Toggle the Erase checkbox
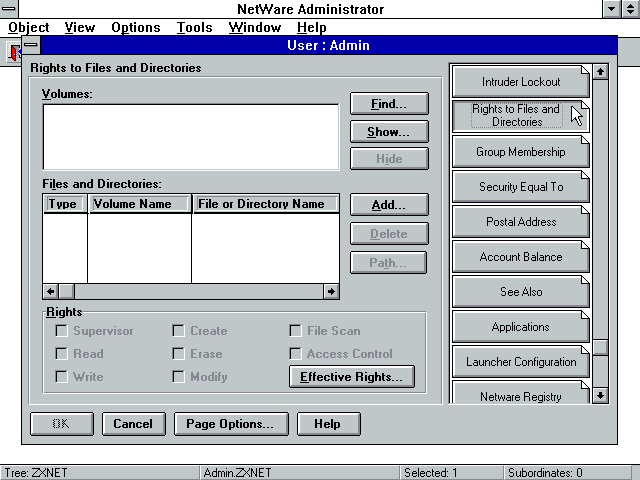Screen dimensions: 640x480 178,353
